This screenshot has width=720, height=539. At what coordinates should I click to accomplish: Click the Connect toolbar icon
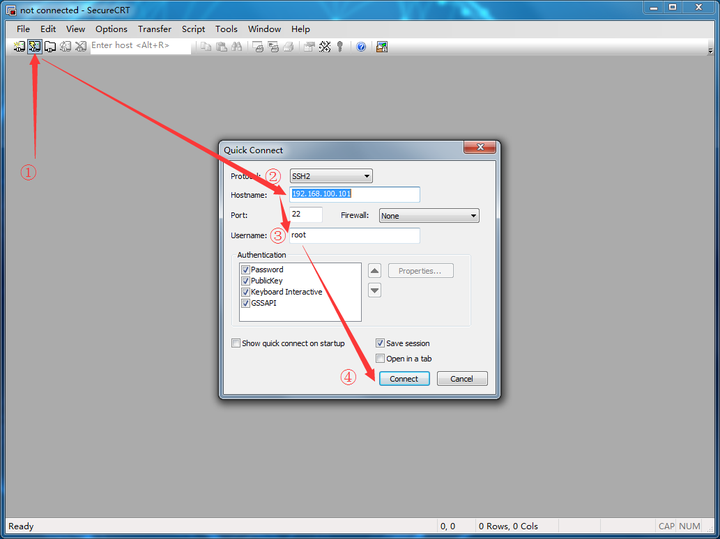click(19, 46)
